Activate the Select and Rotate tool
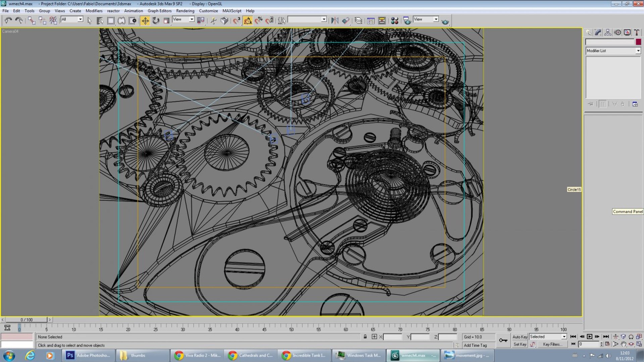The width and height of the screenshot is (644, 362). (x=156, y=21)
